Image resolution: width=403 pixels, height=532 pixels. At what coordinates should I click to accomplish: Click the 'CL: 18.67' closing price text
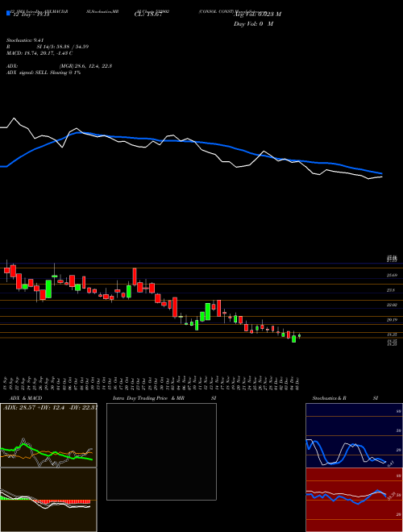point(149,15)
